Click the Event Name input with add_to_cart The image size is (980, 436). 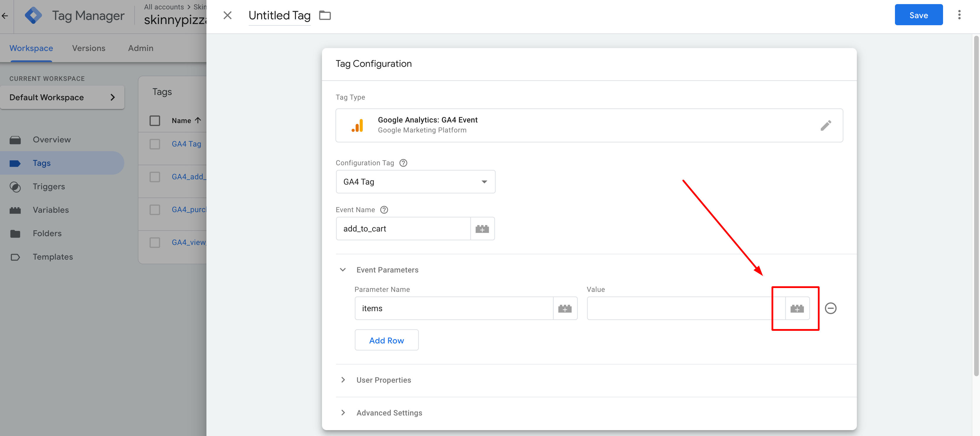[403, 229]
